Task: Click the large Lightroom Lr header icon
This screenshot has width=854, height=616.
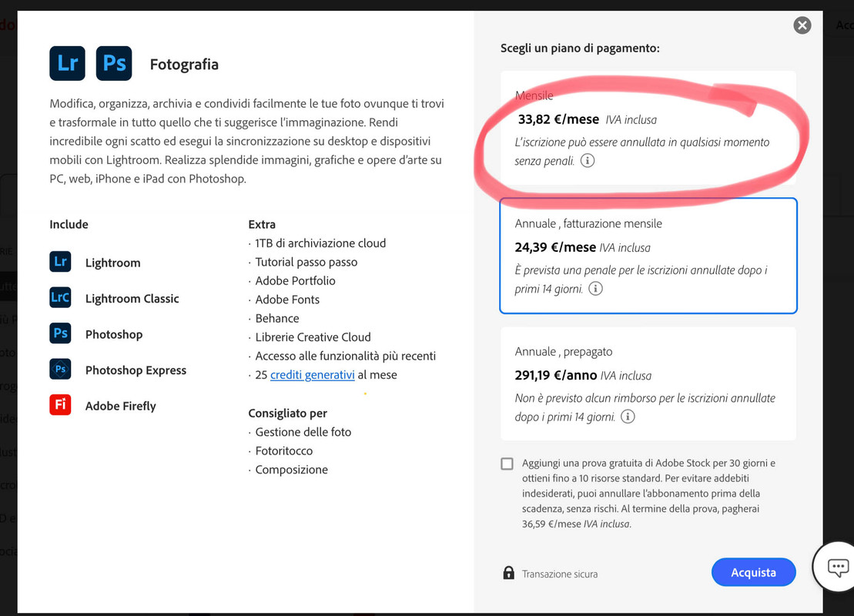Action: coord(67,63)
